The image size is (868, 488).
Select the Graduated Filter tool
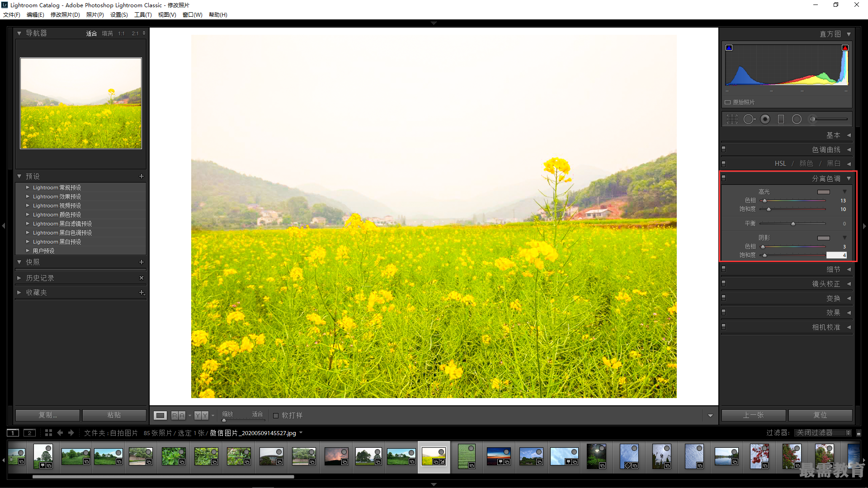tap(781, 119)
